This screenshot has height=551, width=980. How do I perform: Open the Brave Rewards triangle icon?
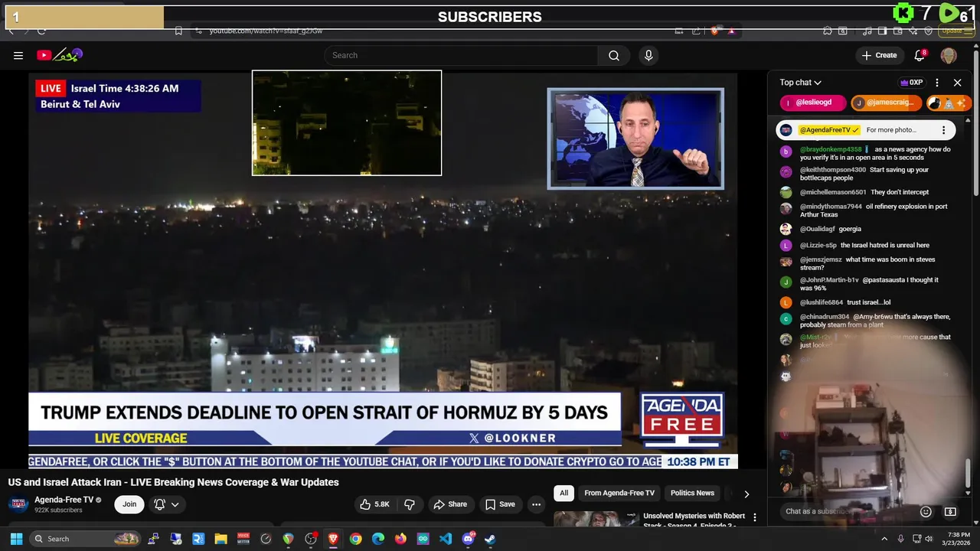732,31
